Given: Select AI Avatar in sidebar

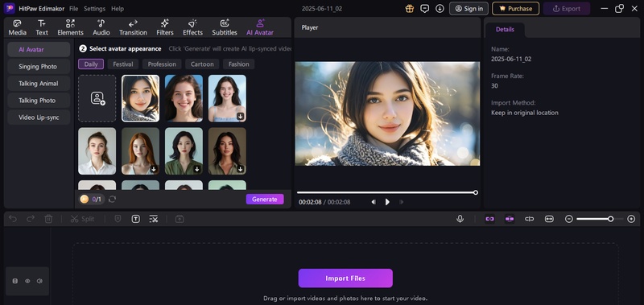Looking at the screenshot, I should pyautogui.click(x=39, y=49).
